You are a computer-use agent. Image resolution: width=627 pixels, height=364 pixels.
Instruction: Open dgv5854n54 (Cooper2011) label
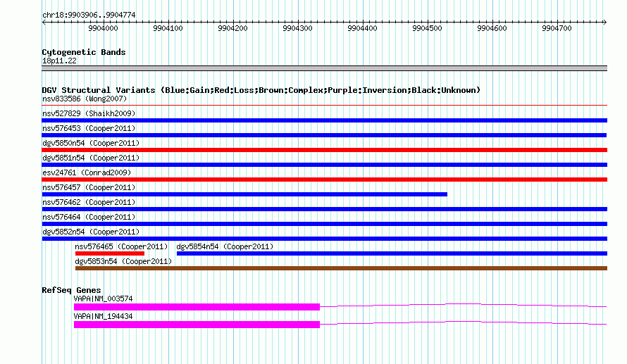225,246
